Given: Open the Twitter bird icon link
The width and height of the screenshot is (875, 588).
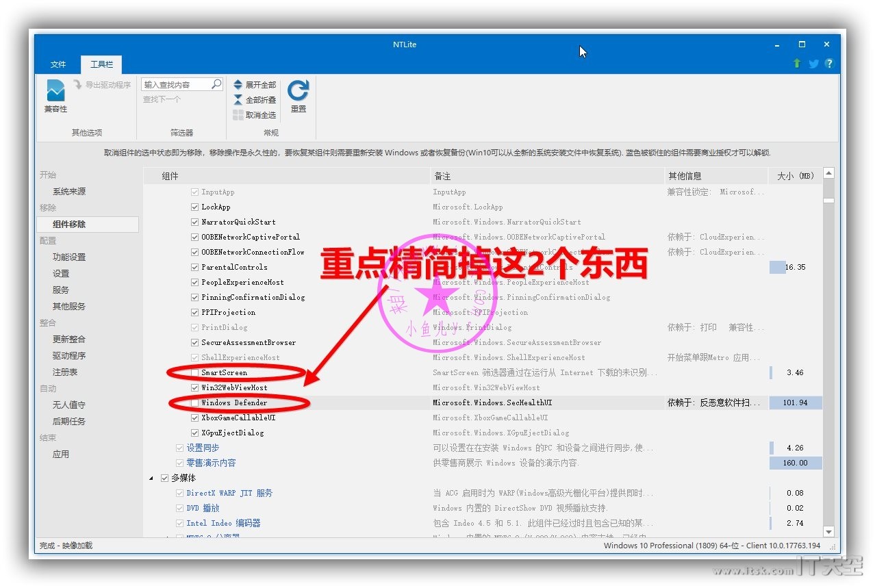Looking at the screenshot, I should tap(813, 64).
